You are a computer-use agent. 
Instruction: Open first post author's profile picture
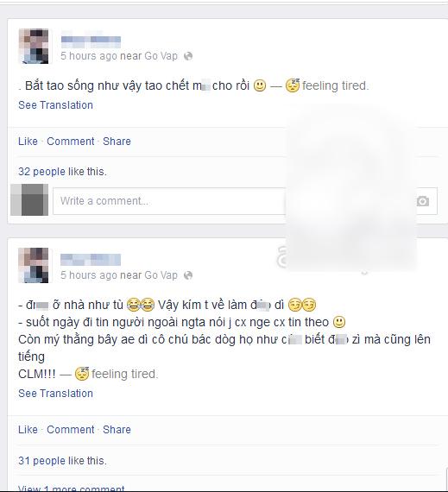[34, 46]
